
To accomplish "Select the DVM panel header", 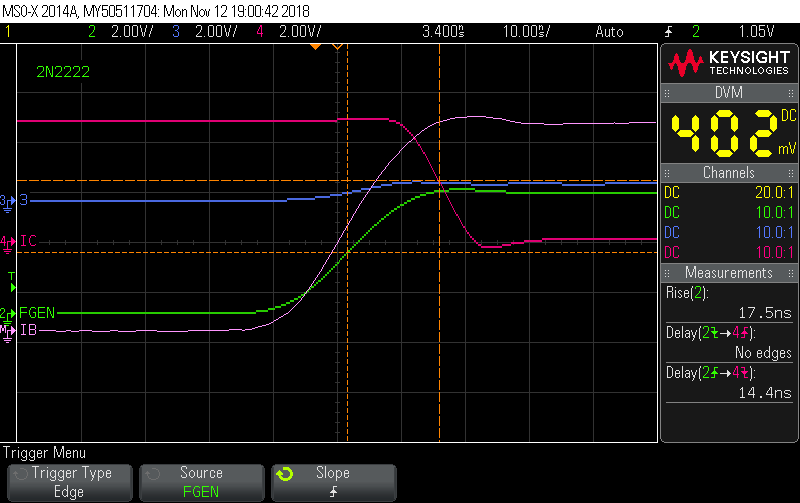I will click(x=729, y=93).
